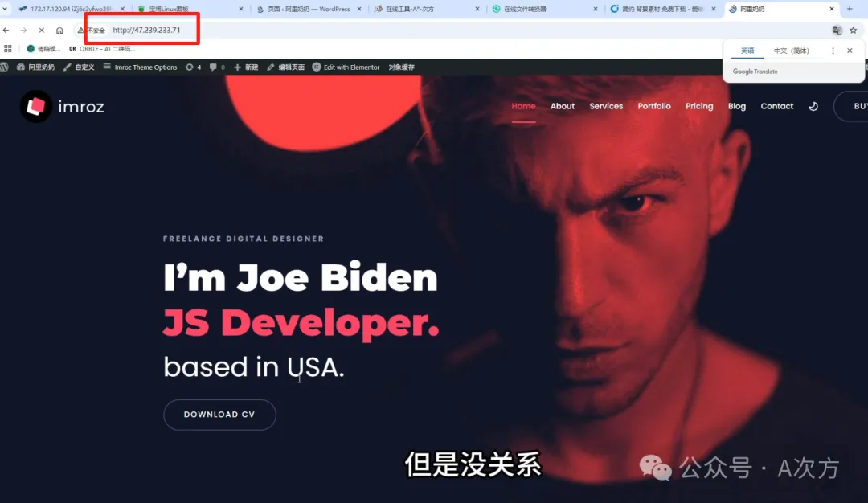The image size is (868, 503).
Task: Click 自定义 in the admin bar
Action: pos(79,67)
